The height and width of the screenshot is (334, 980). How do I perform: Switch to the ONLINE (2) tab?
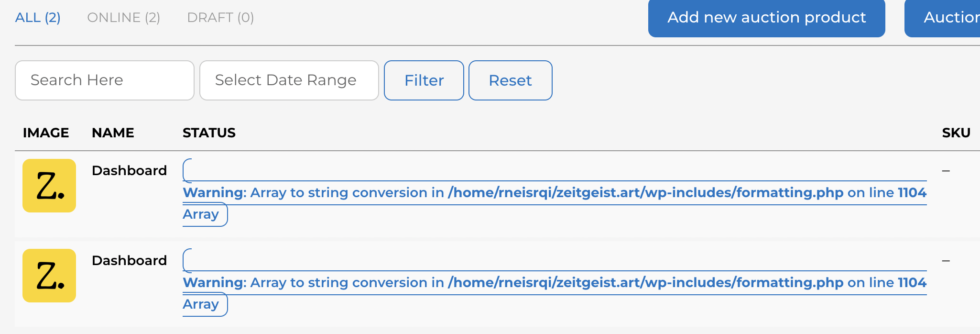coord(124,18)
